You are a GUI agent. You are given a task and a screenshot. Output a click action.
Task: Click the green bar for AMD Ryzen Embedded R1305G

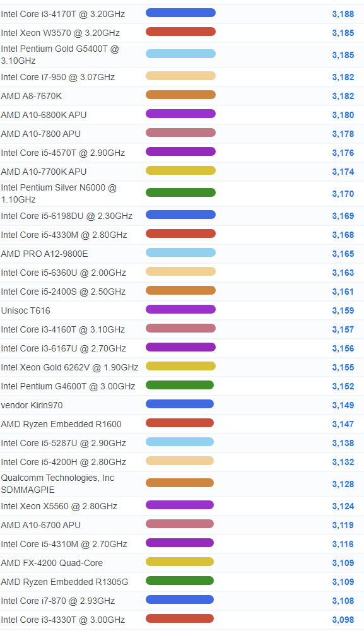click(x=180, y=581)
